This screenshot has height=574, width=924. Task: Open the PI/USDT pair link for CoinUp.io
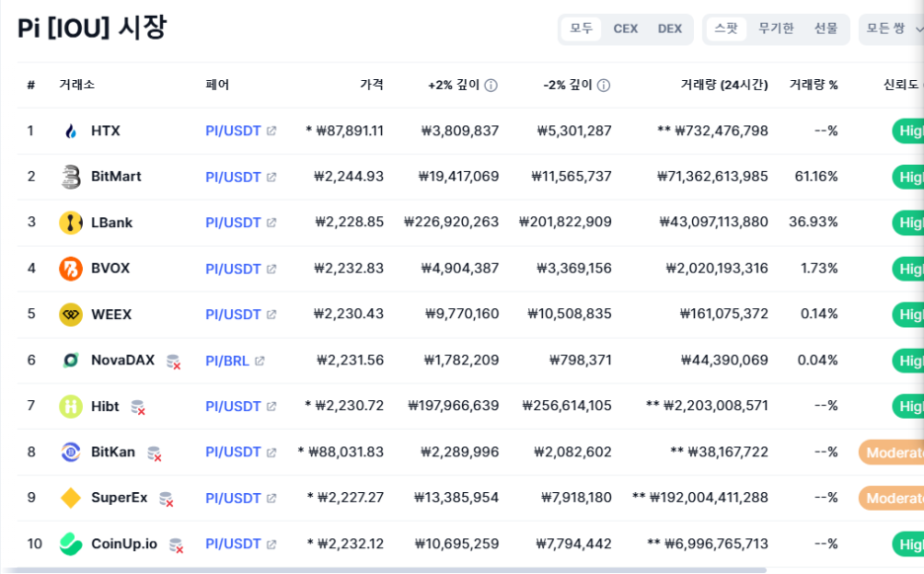(x=233, y=544)
